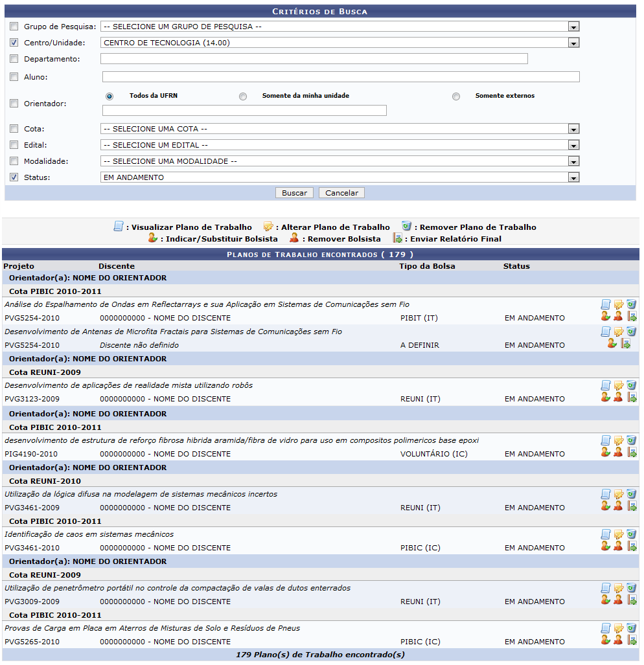
Task: Expand the 'Selecione uma cota' dropdown
Action: 573,129
